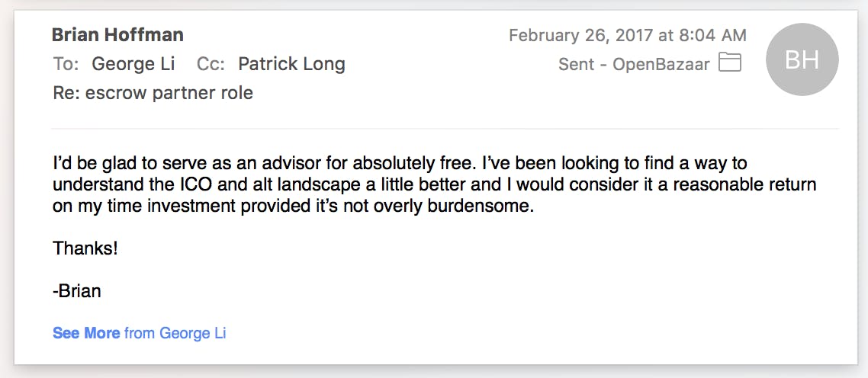Image resolution: width=868 pixels, height=378 pixels.
Task: Click the -Brian signature line
Action: pos(77,290)
